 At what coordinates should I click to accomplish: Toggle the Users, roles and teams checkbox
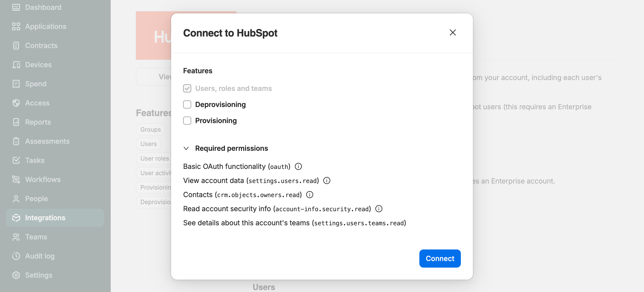(x=187, y=88)
